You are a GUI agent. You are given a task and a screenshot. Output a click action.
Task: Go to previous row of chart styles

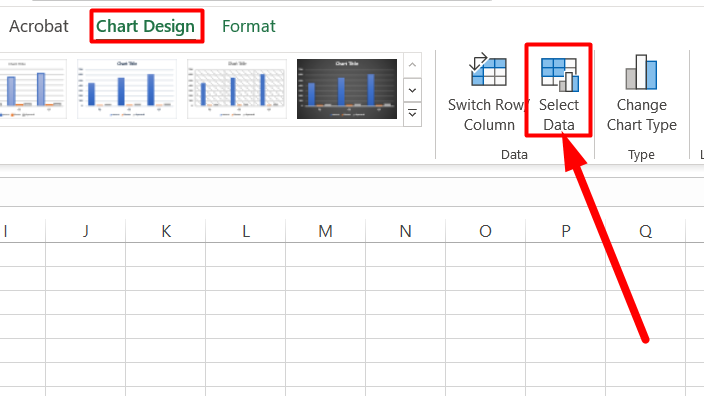pos(412,65)
